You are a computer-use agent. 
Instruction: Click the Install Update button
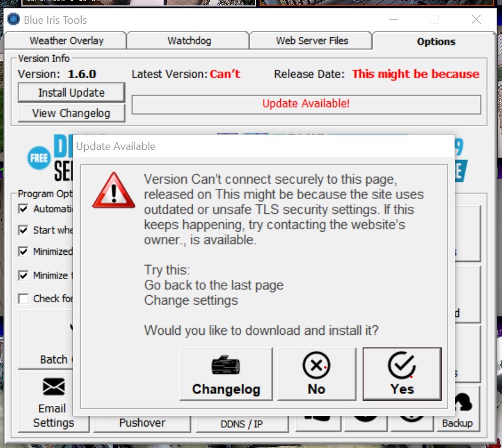(x=71, y=92)
